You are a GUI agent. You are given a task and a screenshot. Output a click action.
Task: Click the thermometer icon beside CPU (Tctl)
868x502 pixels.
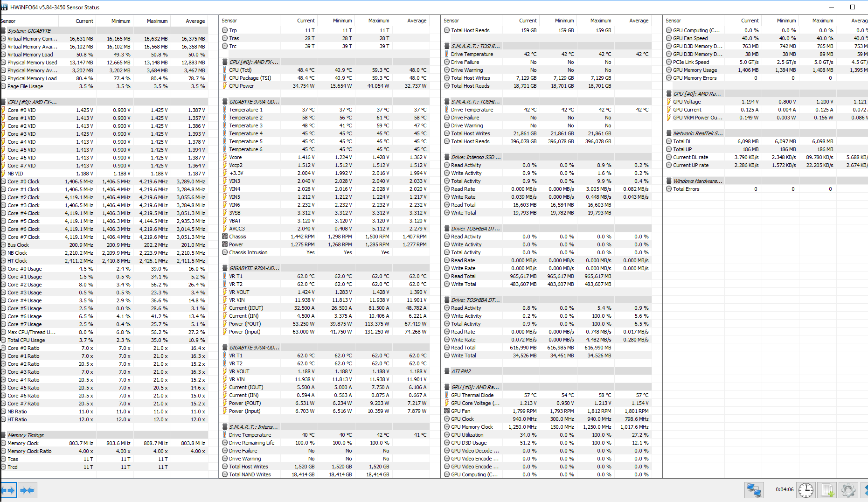pyautogui.click(x=224, y=70)
